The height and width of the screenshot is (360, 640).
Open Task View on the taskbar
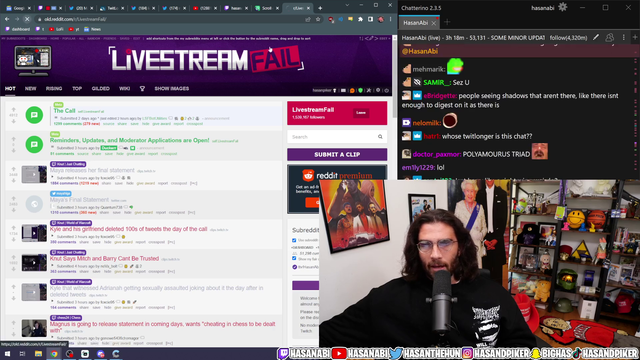click(x=22, y=354)
